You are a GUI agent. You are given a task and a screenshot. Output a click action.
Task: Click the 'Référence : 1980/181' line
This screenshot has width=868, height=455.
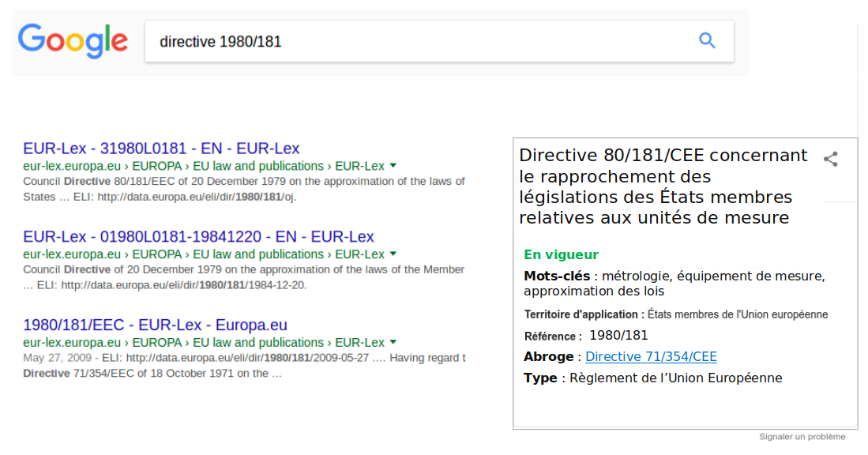(586, 336)
